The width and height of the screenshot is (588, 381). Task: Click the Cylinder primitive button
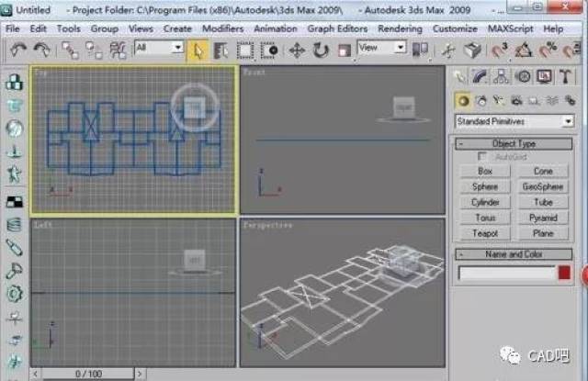[x=485, y=202]
